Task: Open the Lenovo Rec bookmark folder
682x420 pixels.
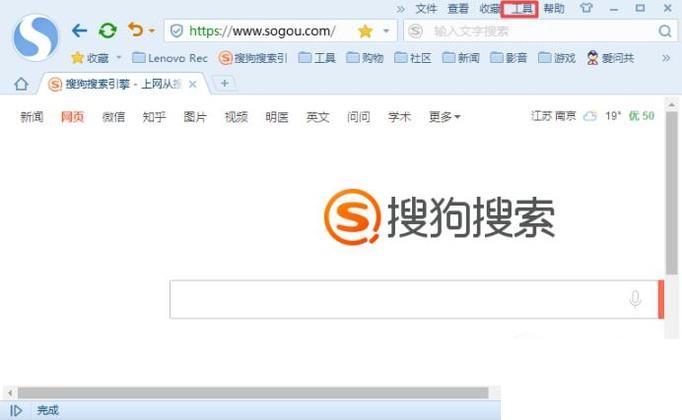Action: click(170, 58)
